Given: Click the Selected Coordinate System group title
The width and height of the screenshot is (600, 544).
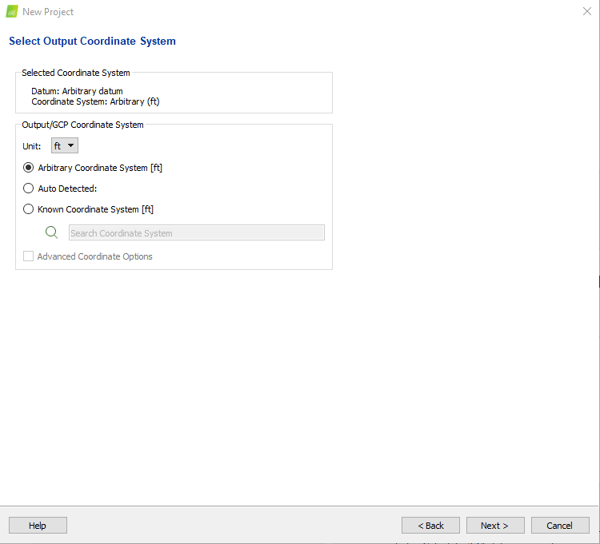Looking at the screenshot, I should [76, 73].
